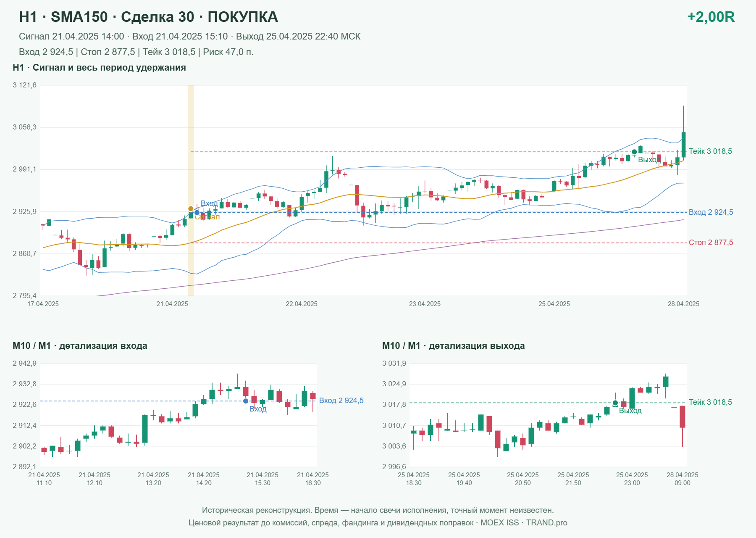756x538 pixels.
Task: Click the 2 892,1 label in the entry detail chart
Action: click(25, 467)
